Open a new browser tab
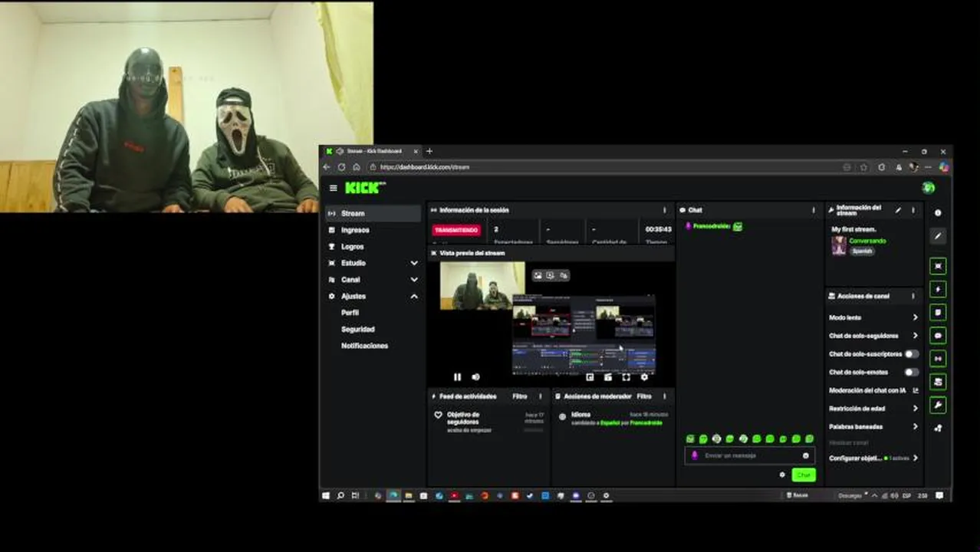This screenshot has width=980, height=552. click(x=429, y=151)
